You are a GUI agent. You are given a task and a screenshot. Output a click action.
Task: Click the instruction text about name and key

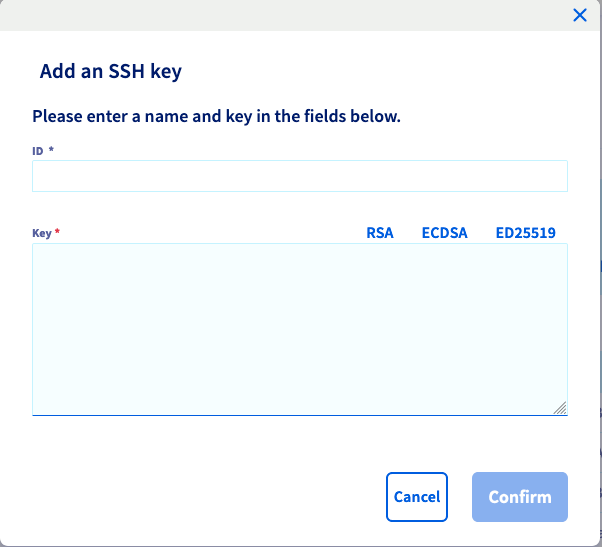tap(216, 116)
